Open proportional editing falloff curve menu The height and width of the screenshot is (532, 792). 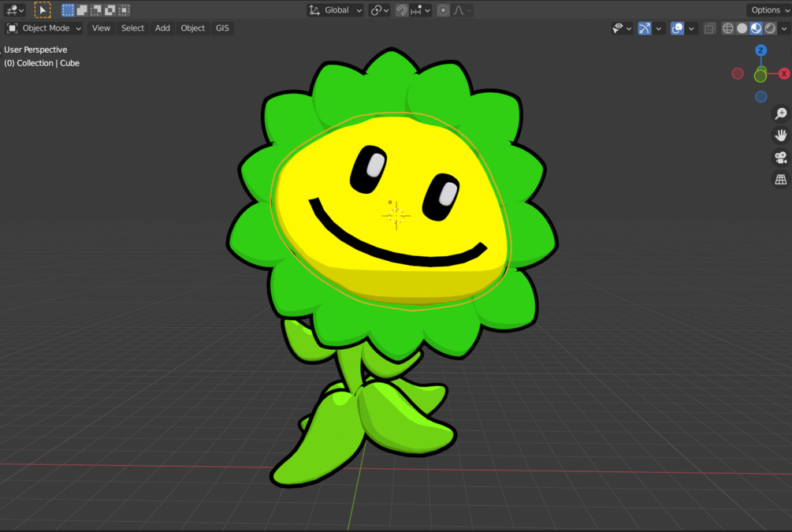(462, 10)
